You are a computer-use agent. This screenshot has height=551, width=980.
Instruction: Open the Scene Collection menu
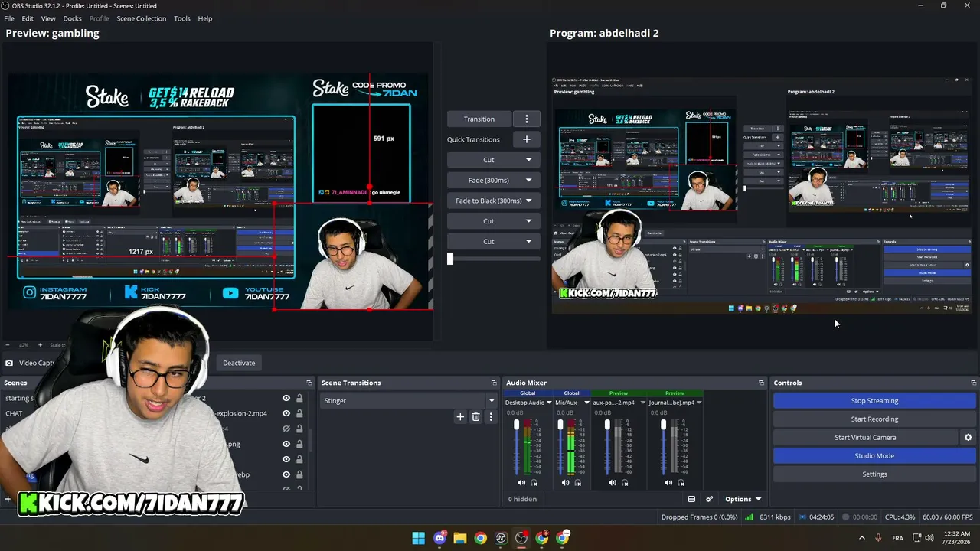(x=142, y=18)
